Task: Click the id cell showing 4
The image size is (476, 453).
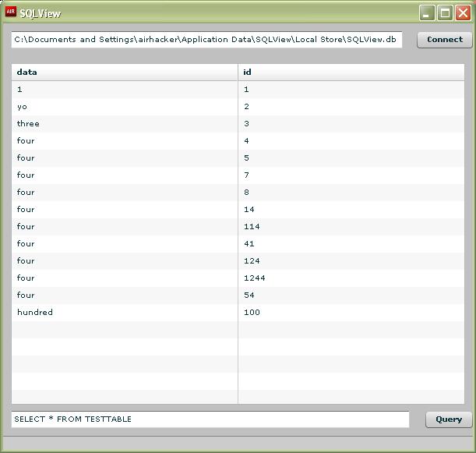Action: coord(351,141)
